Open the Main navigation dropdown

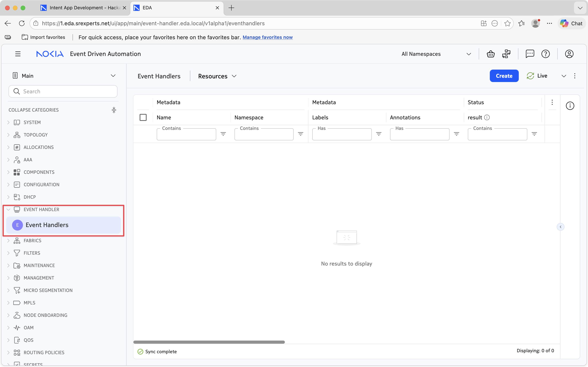coord(64,76)
